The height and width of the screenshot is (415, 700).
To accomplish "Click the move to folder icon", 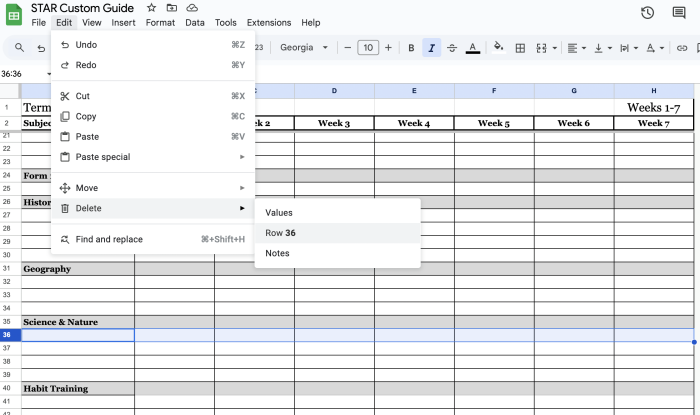I will (171, 8).
